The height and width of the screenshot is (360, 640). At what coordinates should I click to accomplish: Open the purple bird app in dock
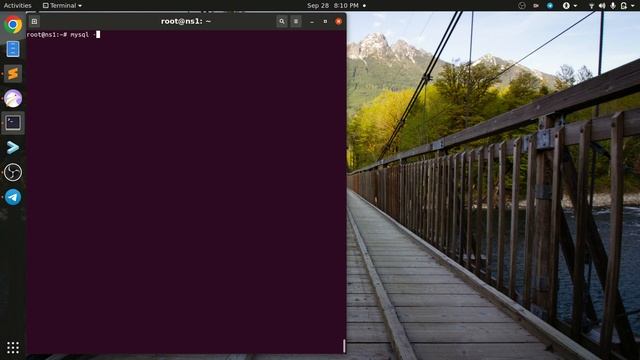point(13,99)
